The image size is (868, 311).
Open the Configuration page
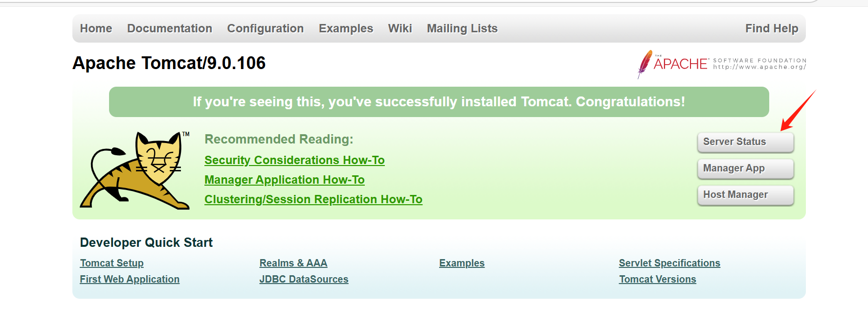click(265, 28)
